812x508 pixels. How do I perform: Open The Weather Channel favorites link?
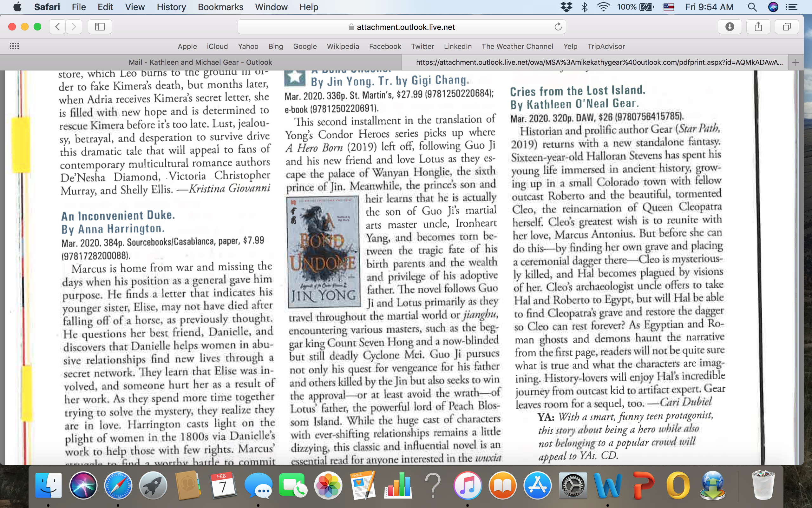[x=517, y=46]
